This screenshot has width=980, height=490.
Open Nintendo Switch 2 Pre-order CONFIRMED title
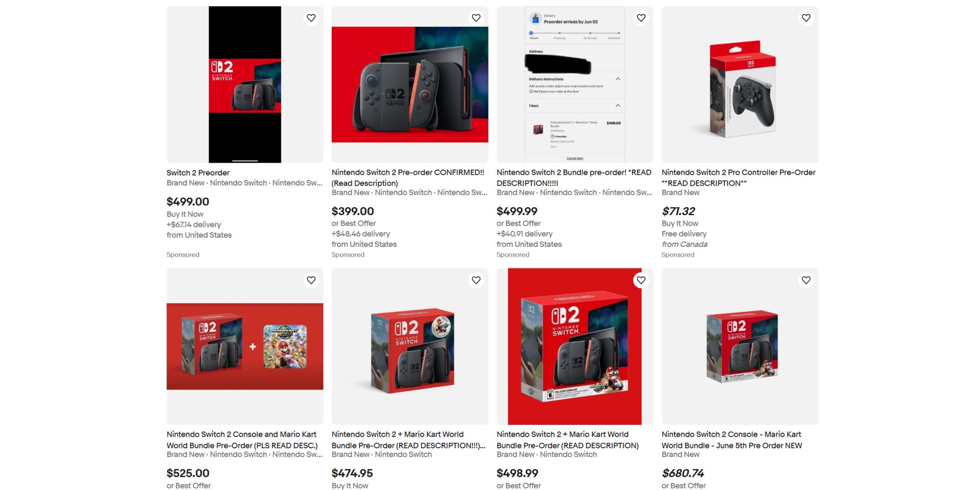pos(408,177)
